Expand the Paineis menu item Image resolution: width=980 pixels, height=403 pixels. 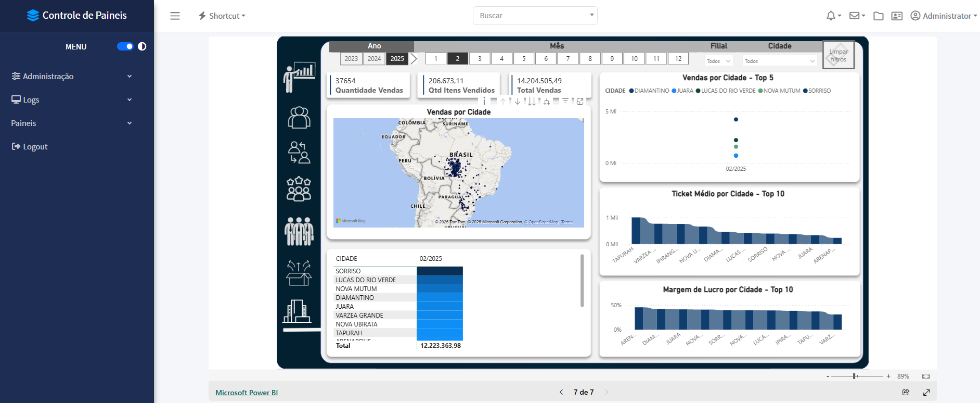(x=71, y=123)
